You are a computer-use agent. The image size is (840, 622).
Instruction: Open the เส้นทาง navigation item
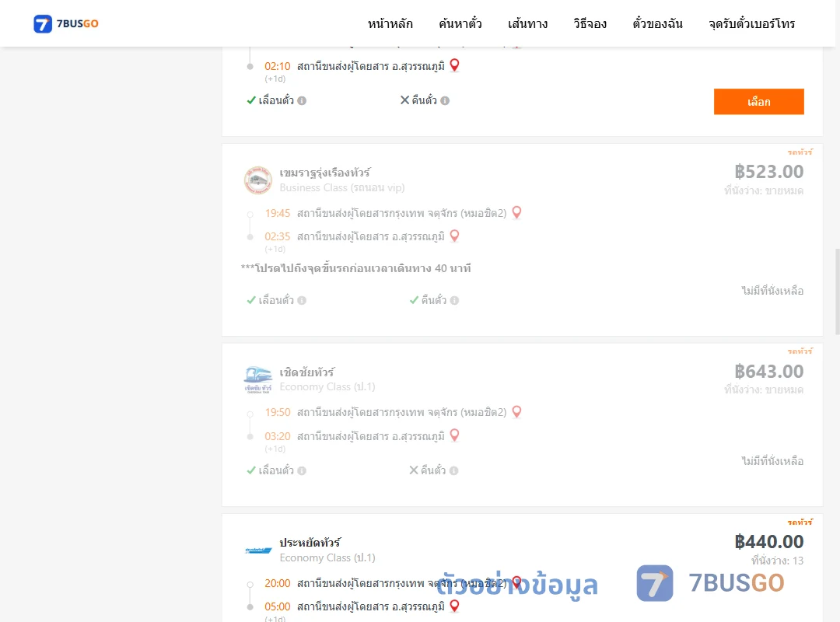(x=527, y=23)
